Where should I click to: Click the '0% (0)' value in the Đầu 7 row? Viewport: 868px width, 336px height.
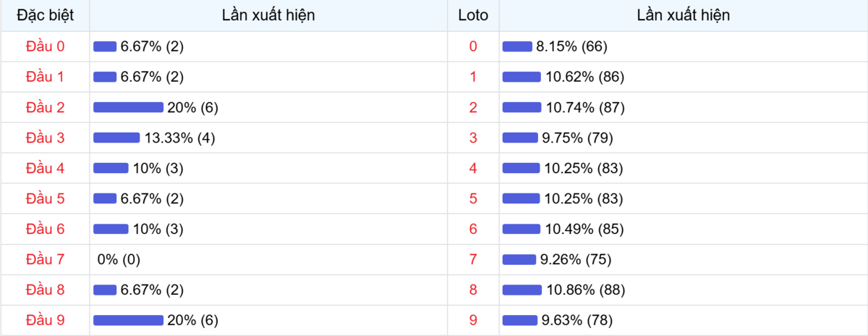(x=119, y=259)
